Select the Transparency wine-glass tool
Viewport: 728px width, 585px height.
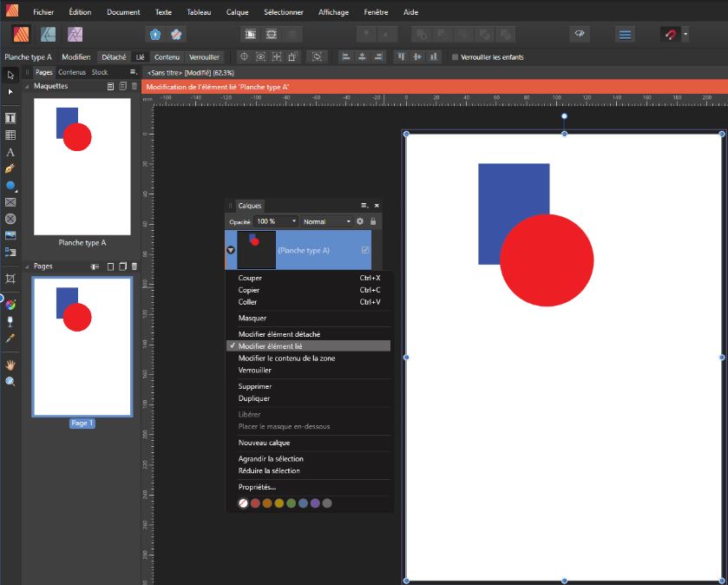point(10,321)
